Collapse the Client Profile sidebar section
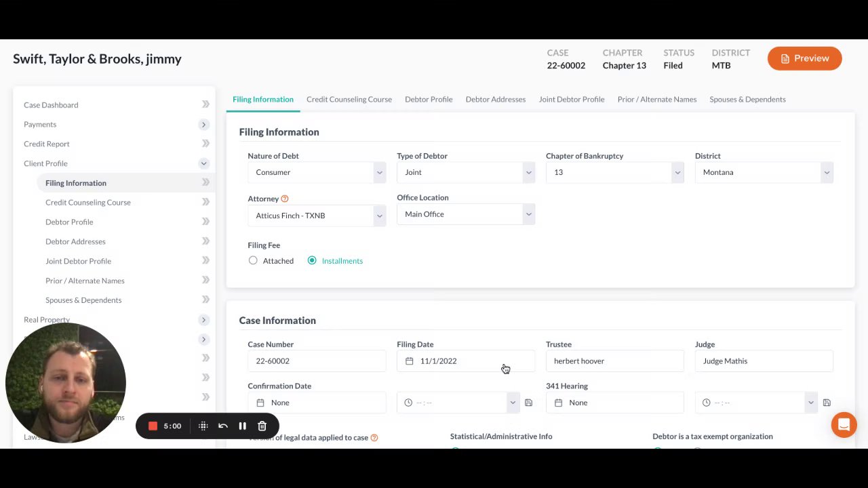The height and width of the screenshot is (488, 868). point(203,163)
